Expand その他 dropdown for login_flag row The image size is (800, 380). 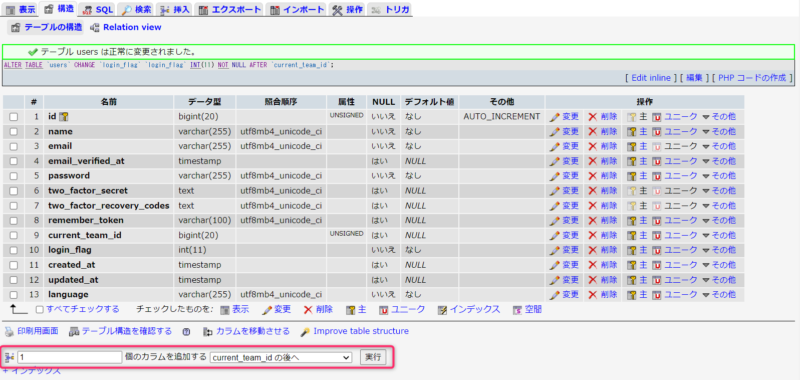click(x=719, y=250)
